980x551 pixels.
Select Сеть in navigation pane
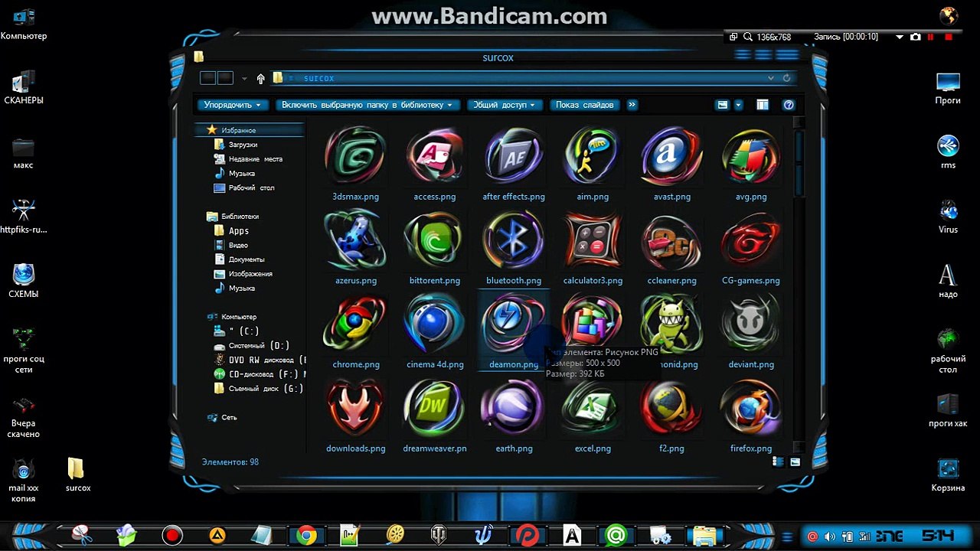(x=229, y=418)
